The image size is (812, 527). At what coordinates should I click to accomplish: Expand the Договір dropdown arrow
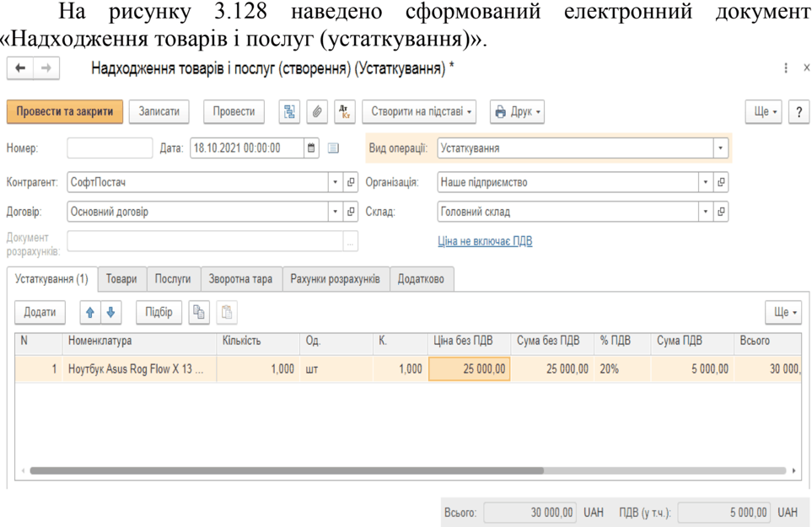tap(335, 212)
